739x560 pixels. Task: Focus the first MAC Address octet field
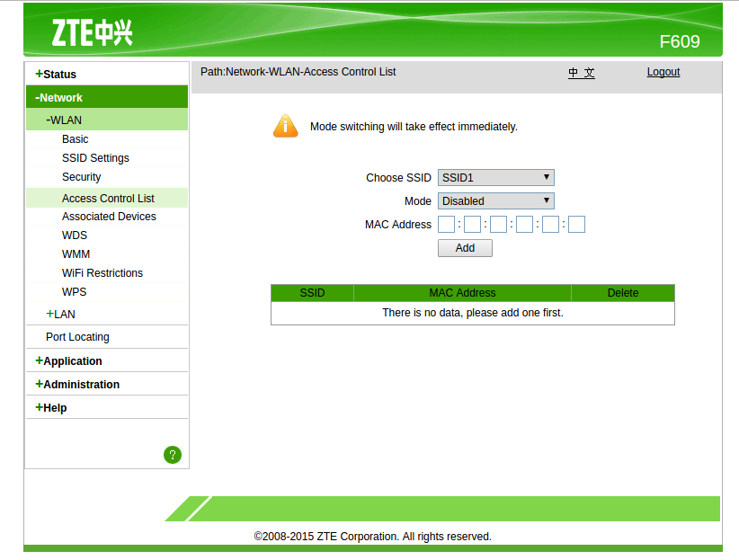tap(446, 225)
